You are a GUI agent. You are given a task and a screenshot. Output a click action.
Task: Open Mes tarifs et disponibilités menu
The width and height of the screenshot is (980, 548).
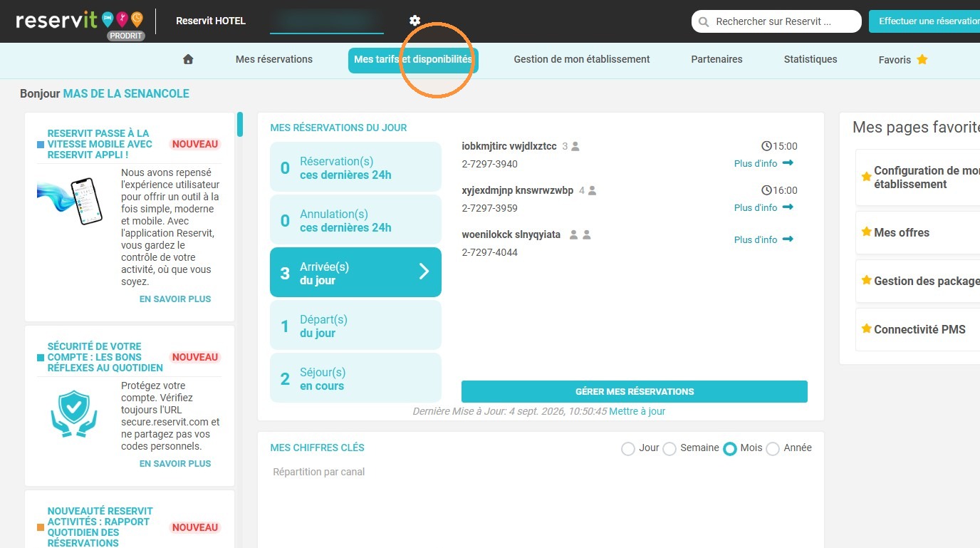point(413,60)
